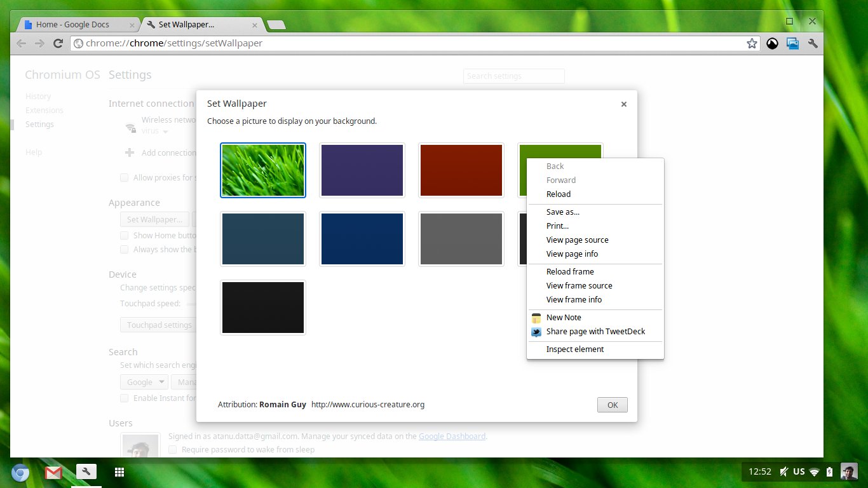Screen dimensions: 868x488
Task: Choose 'Inspect element' from context menu
Action: [574, 349]
